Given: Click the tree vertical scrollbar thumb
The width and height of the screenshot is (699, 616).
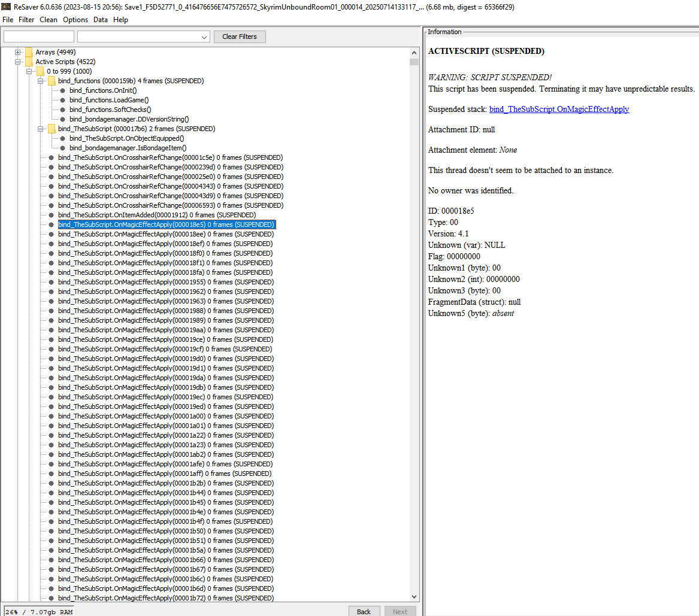Looking at the screenshot, I should [414, 62].
